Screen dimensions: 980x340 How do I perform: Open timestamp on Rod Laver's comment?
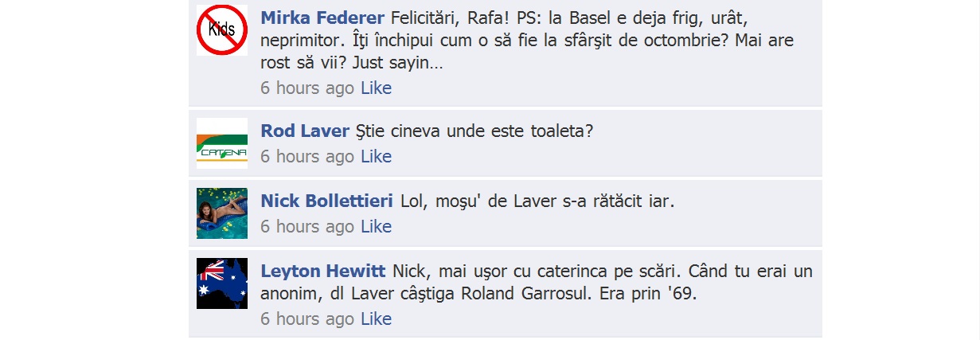coord(307,156)
